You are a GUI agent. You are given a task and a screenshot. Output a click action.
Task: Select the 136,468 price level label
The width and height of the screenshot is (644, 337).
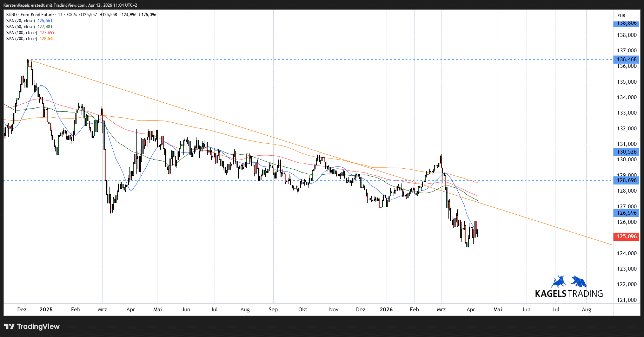(x=626, y=59)
